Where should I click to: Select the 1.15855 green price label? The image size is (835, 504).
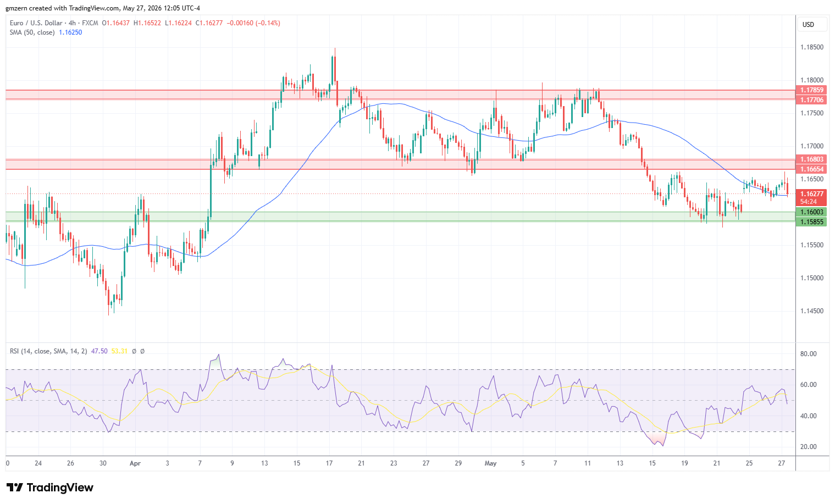pos(811,221)
